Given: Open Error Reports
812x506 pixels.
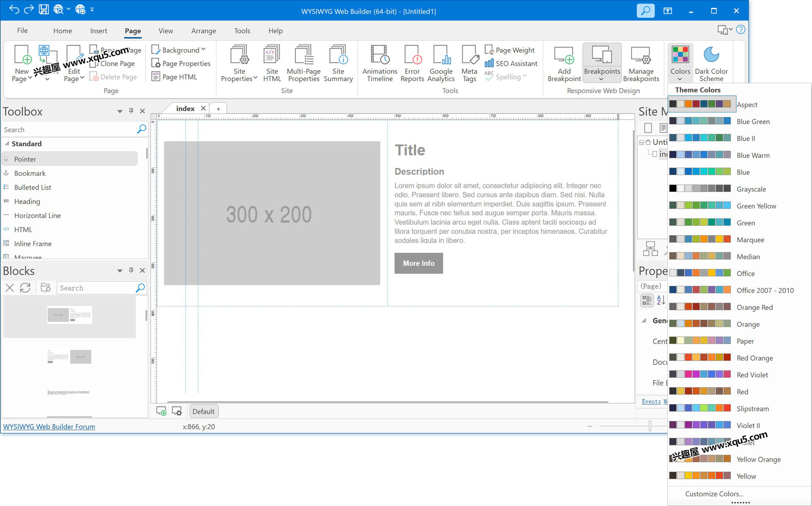Looking at the screenshot, I should [412, 63].
